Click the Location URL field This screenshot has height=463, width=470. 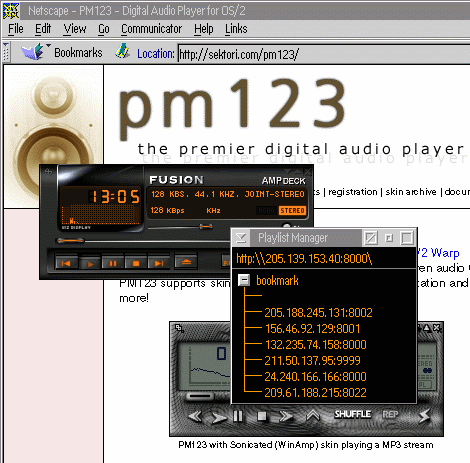[x=324, y=54]
